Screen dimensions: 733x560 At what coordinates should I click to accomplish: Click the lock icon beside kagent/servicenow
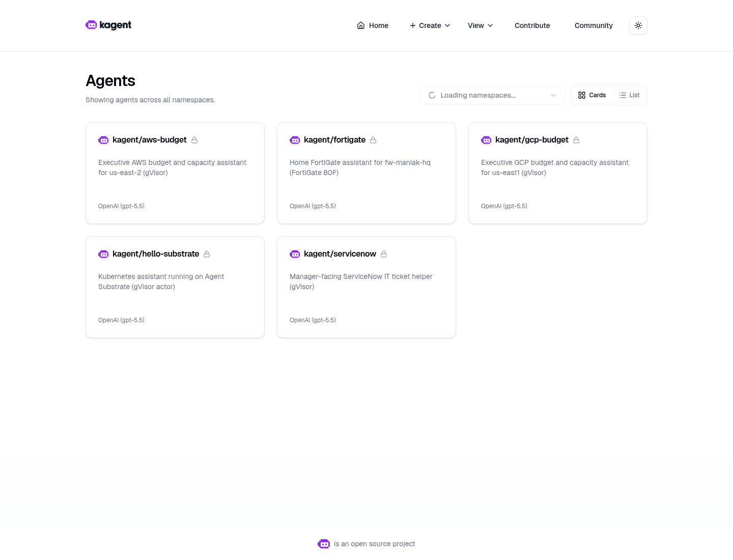coord(384,254)
